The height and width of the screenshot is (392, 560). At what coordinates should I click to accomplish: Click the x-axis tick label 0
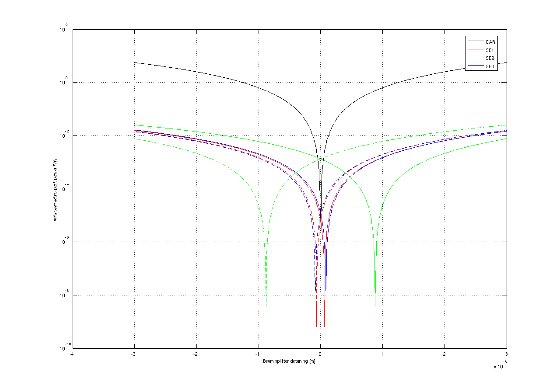(320, 354)
